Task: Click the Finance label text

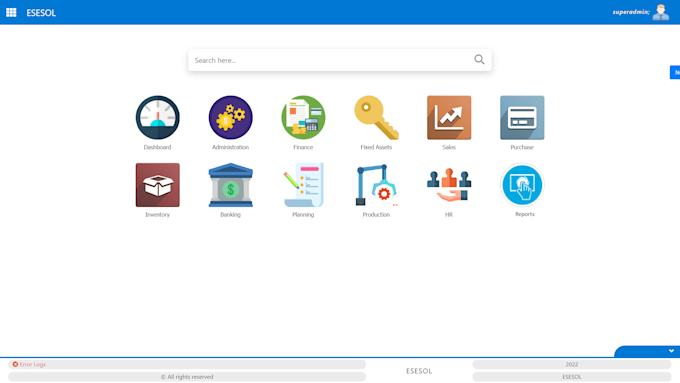Action: coord(303,147)
